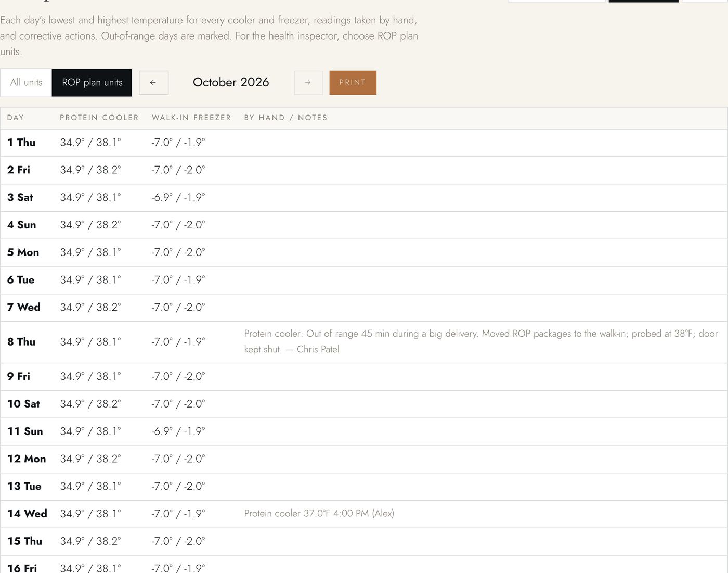Click protein cooler reading for 8 Thu
This screenshot has width=728, height=573.
(x=90, y=342)
